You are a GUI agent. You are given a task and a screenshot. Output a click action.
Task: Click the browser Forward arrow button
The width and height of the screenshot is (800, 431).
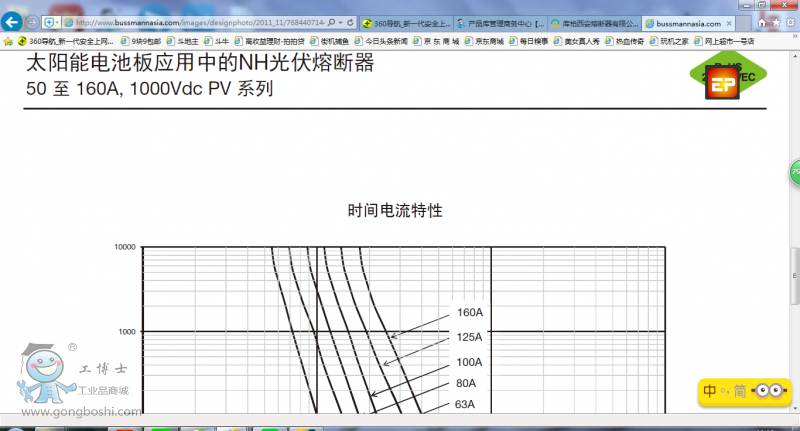33,21
